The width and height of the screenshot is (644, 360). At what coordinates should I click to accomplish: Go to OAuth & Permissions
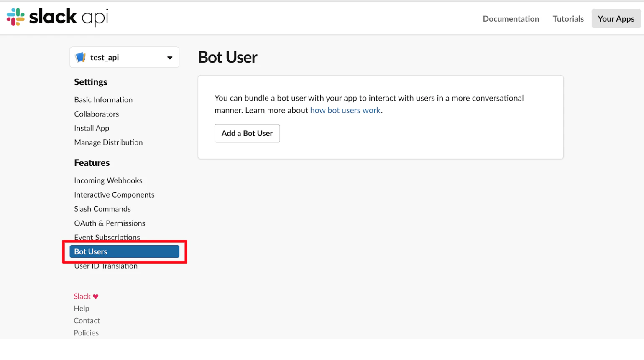110,223
